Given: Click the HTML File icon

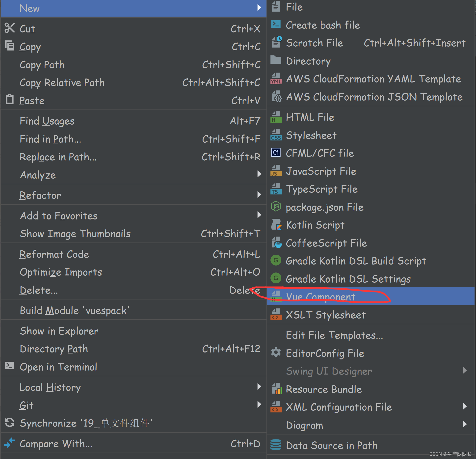Looking at the screenshot, I should click(x=275, y=117).
